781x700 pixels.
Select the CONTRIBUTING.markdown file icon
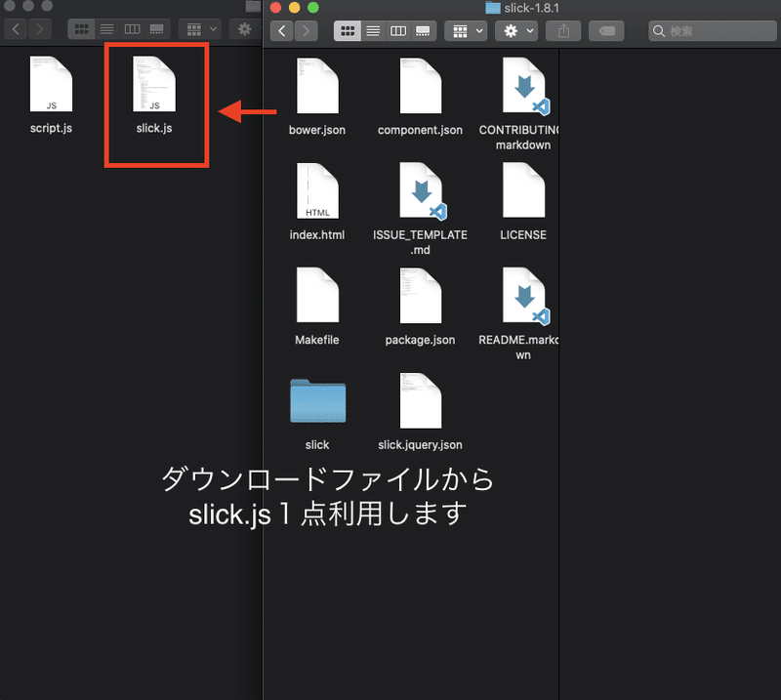525,86
